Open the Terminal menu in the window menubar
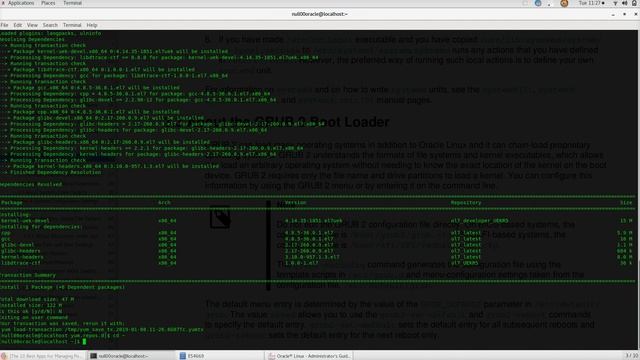The width and height of the screenshot is (640, 360). (72, 25)
